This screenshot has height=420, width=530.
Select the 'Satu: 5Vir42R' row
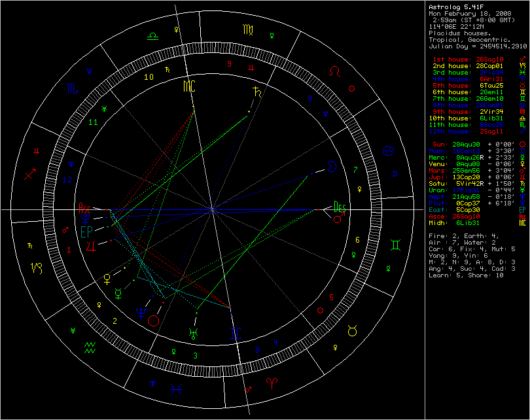[472, 184]
